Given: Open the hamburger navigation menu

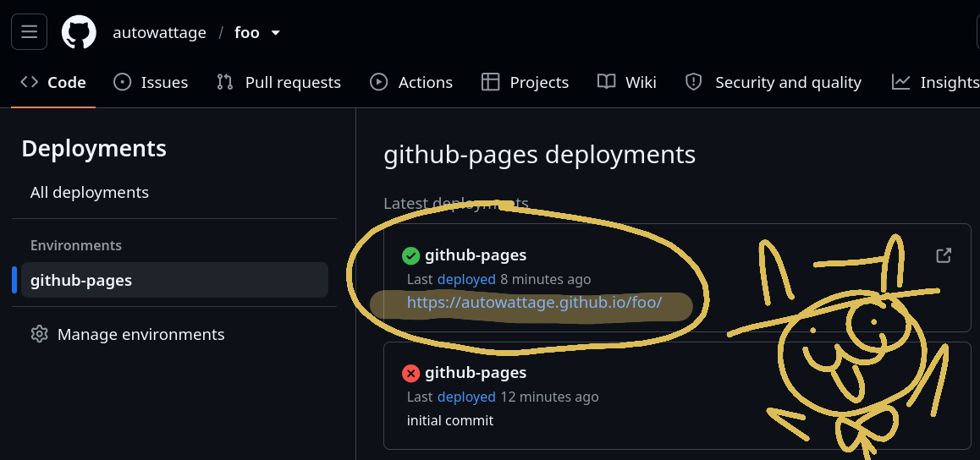Looking at the screenshot, I should pos(29,32).
